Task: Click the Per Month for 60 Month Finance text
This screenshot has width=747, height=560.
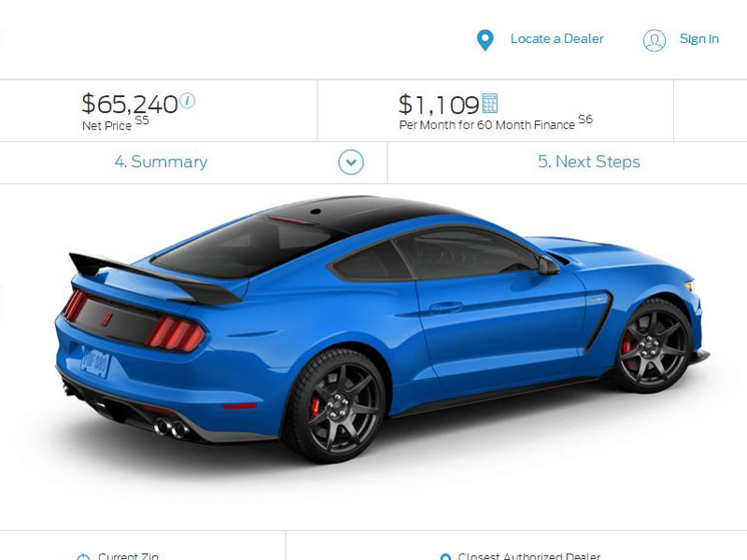Action: click(486, 125)
